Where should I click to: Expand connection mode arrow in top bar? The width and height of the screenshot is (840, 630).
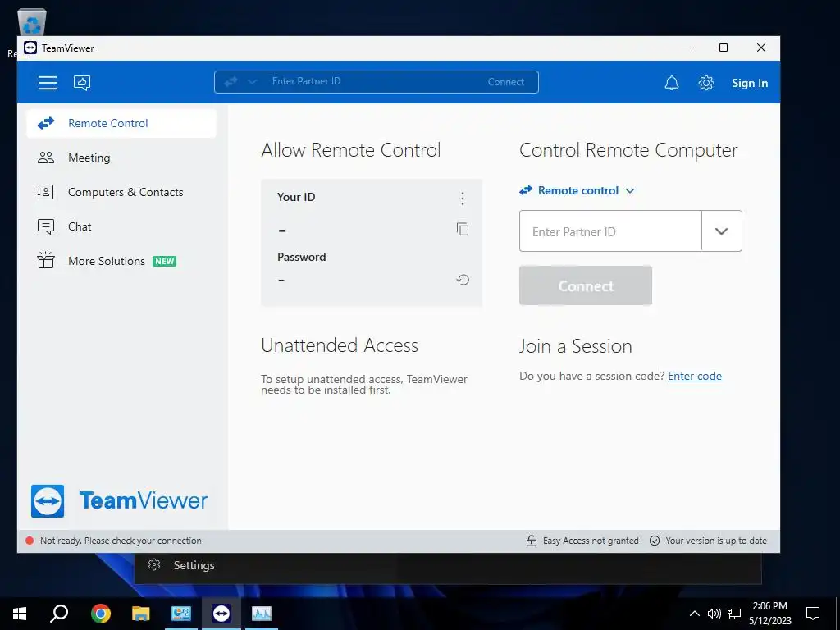[253, 81]
